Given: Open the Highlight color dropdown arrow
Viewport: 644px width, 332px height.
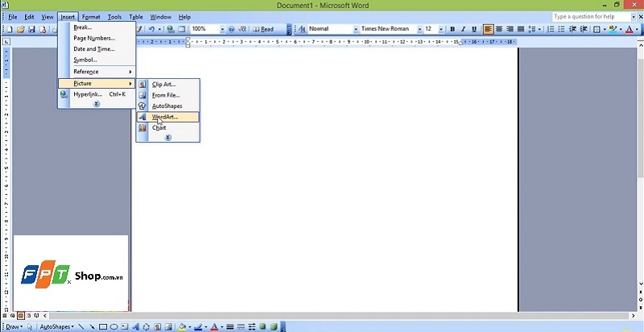Looking at the screenshot, I should 620,29.
